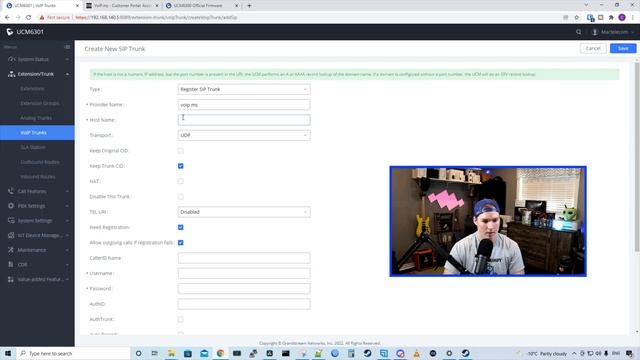
Task: Click the UCM6301 logo
Action: tap(25, 32)
